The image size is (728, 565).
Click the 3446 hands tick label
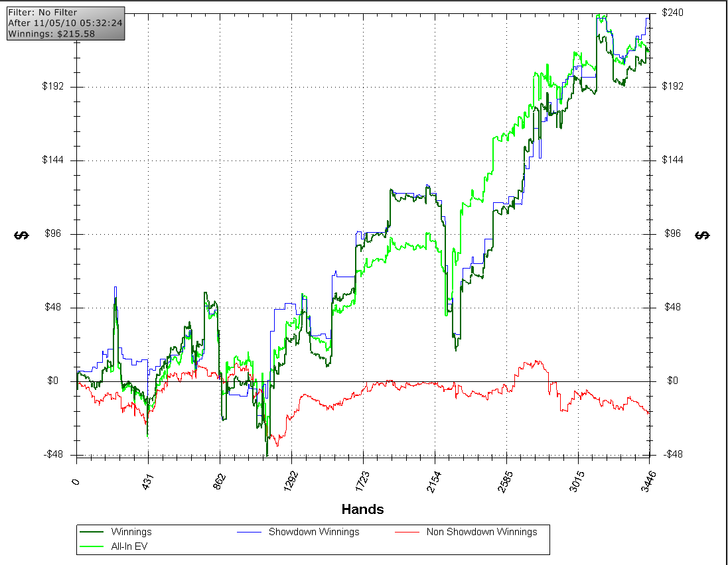point(648,479)
